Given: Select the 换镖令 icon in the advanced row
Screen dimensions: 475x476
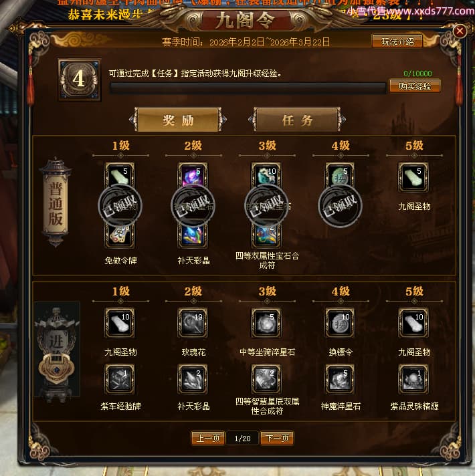Looking at the screenshot, I should click(x=340, y=323).
